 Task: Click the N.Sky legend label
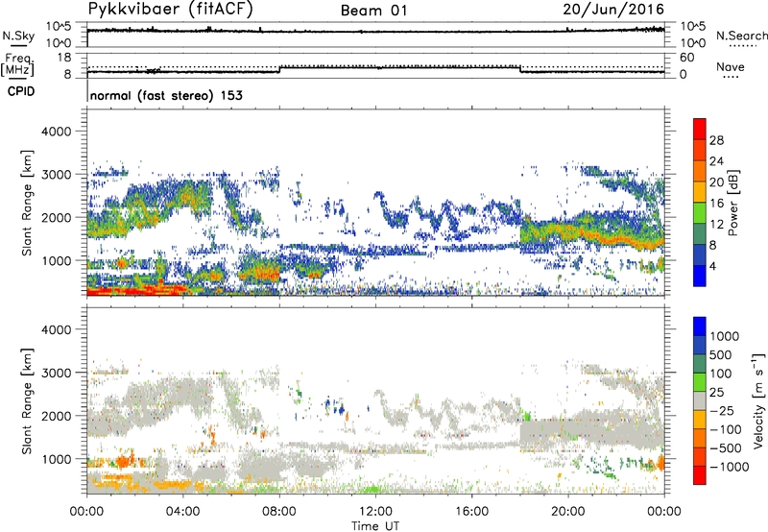pos(18,36)
